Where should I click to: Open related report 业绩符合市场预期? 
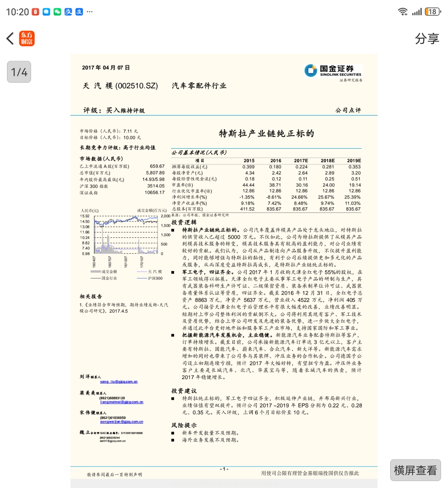(124, 308)
